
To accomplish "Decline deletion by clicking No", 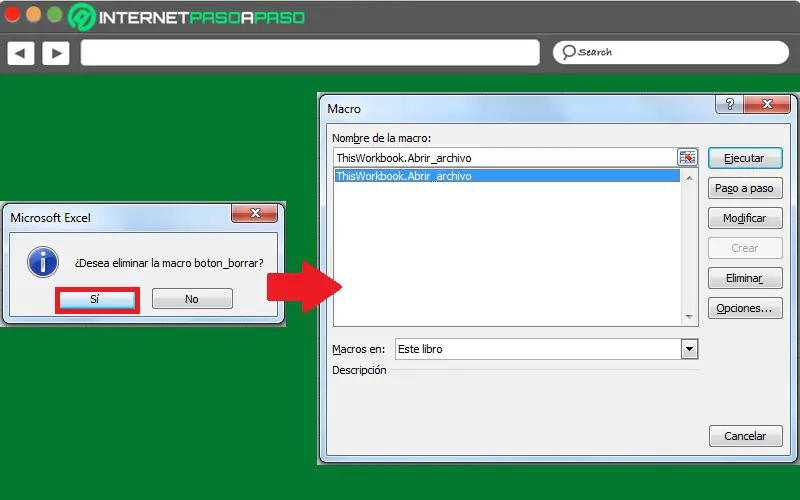I will click(192, 299).
